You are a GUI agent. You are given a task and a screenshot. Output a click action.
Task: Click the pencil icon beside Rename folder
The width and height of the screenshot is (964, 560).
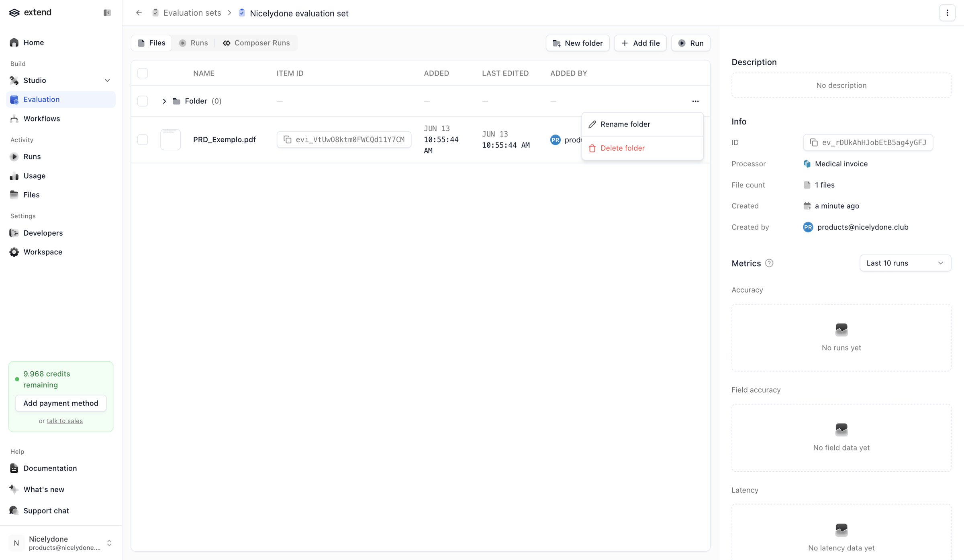tap(592, 124)
